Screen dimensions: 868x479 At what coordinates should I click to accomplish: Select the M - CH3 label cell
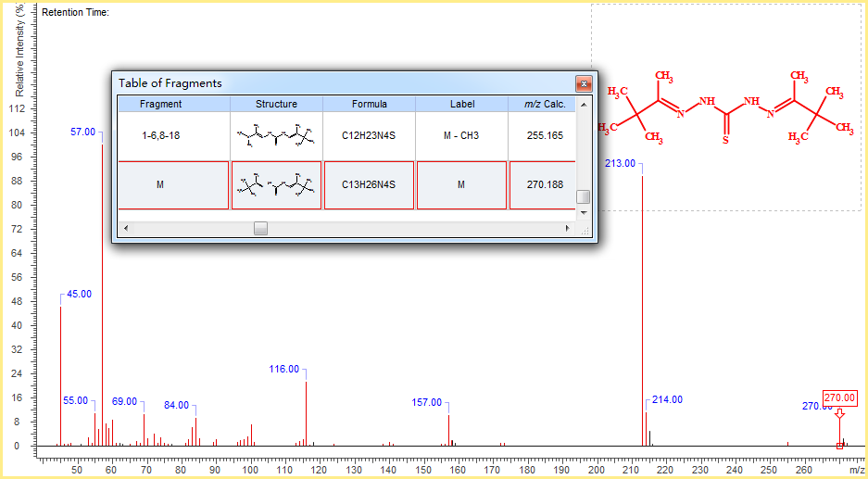(x=461, y=136)
